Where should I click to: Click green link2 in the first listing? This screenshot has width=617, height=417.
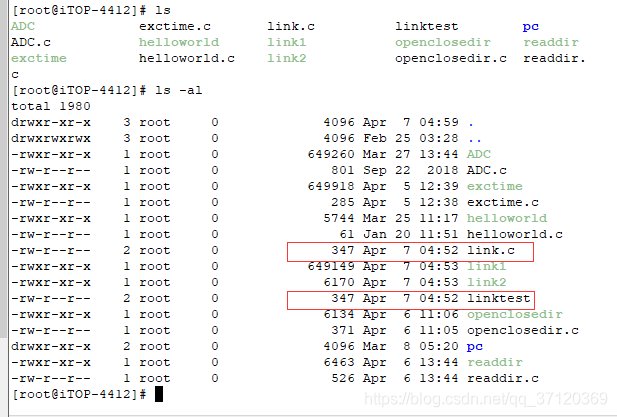click(287, 58)
